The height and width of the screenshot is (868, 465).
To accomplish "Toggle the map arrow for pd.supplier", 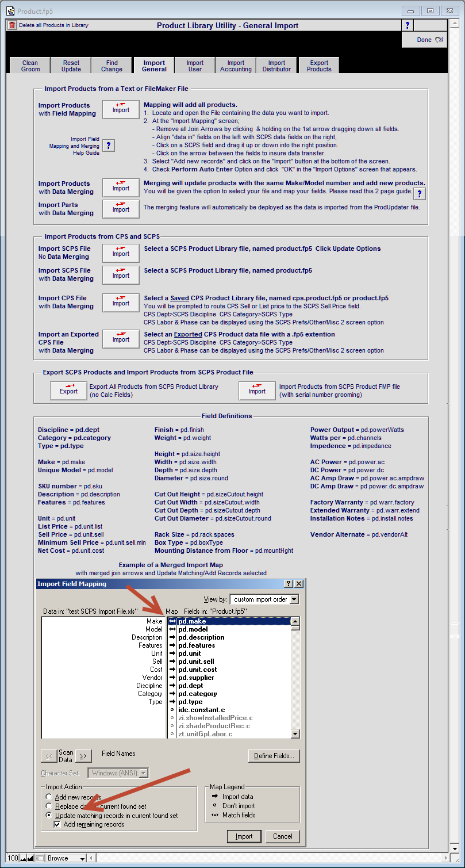I will [x=172, y=678].
